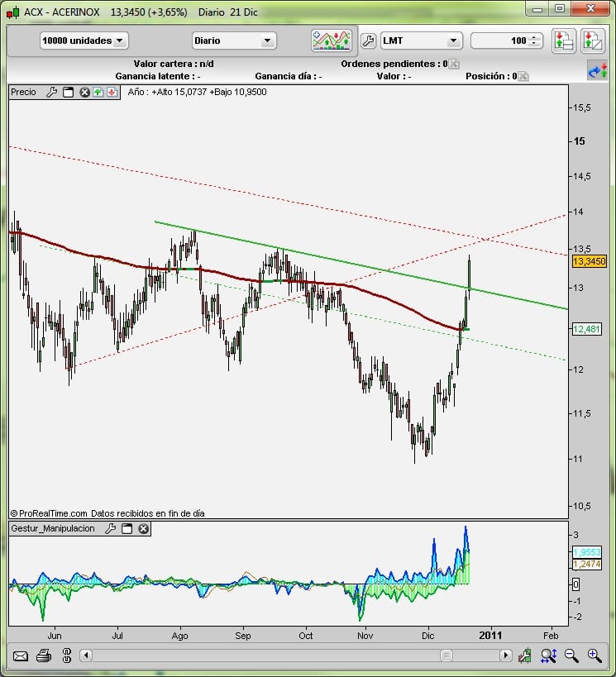
Task: Click the Gestur_Manipulacion panel label
Action: click(52, 528)
